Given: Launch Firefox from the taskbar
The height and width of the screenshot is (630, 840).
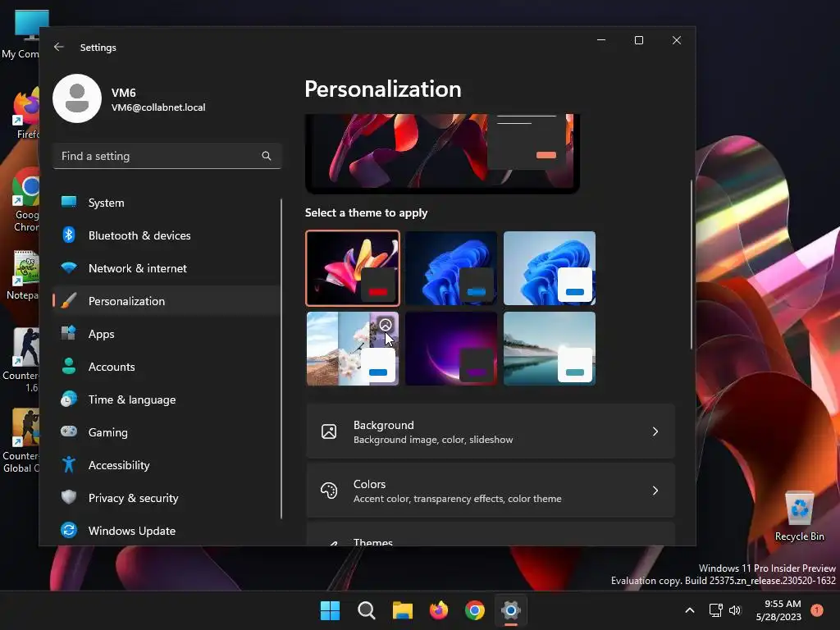Looking at the screenshot, I should click(x=439, y=610).
